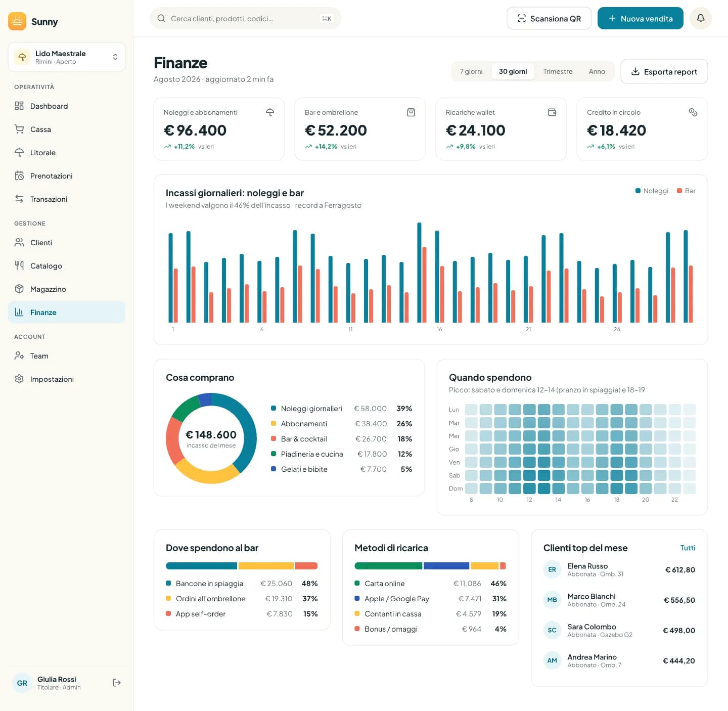728x711 pixels.
Task: Select the 7 giorni period
Action: pyautogui.click(x=471, y=71)
